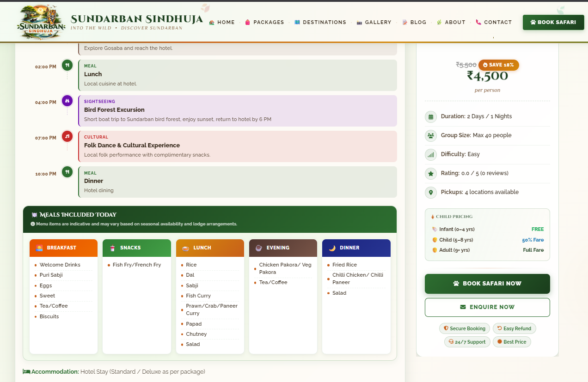Click the 'FREE' infant fare text
588x382 pixels.
[x=538, y=229]
